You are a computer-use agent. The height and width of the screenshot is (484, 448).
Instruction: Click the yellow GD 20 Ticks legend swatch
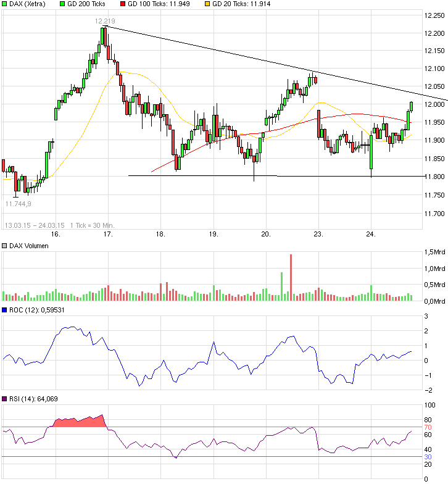pyautogui.click(x=207, y=4)
